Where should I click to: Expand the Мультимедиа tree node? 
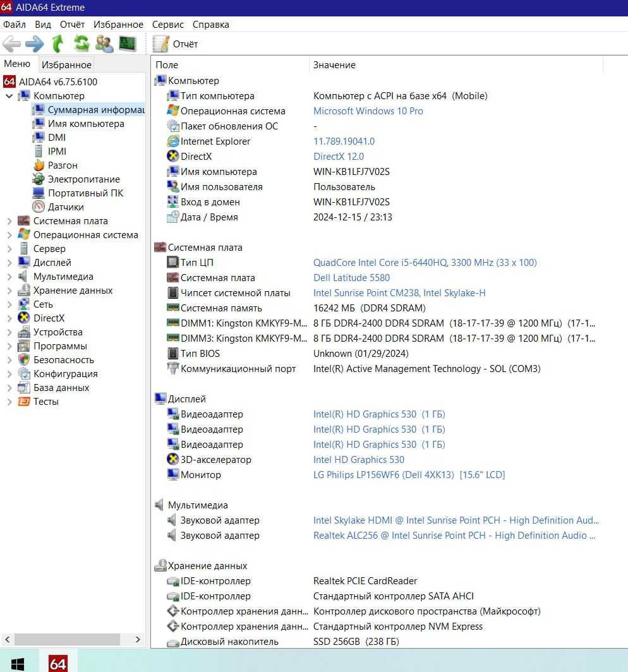pos(9,277)
